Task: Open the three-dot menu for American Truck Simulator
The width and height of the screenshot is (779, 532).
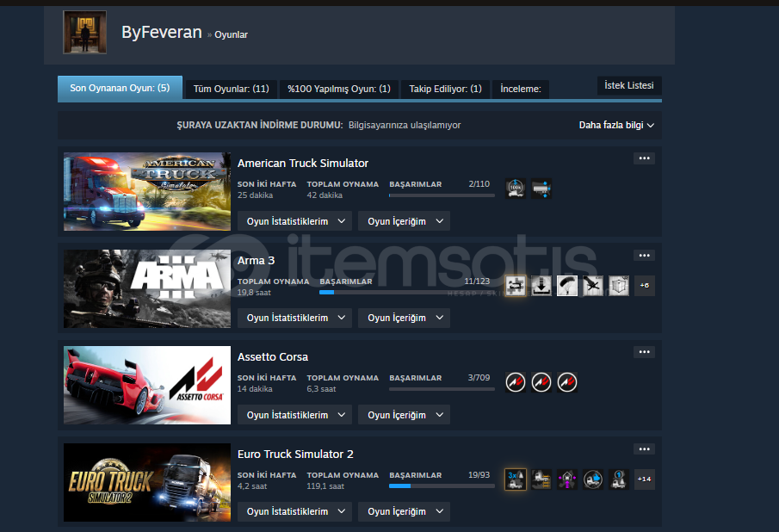Action: 645,158
